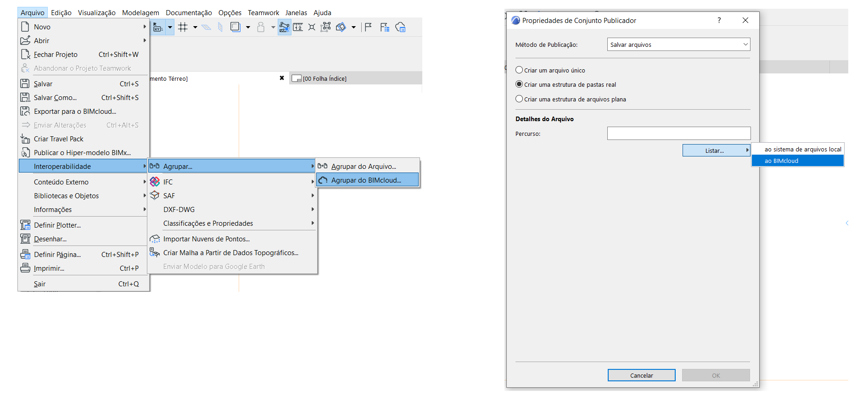The image size is (868, 396).
Task: Open the Método de Publicação dropdown
Action: point(678,45)
